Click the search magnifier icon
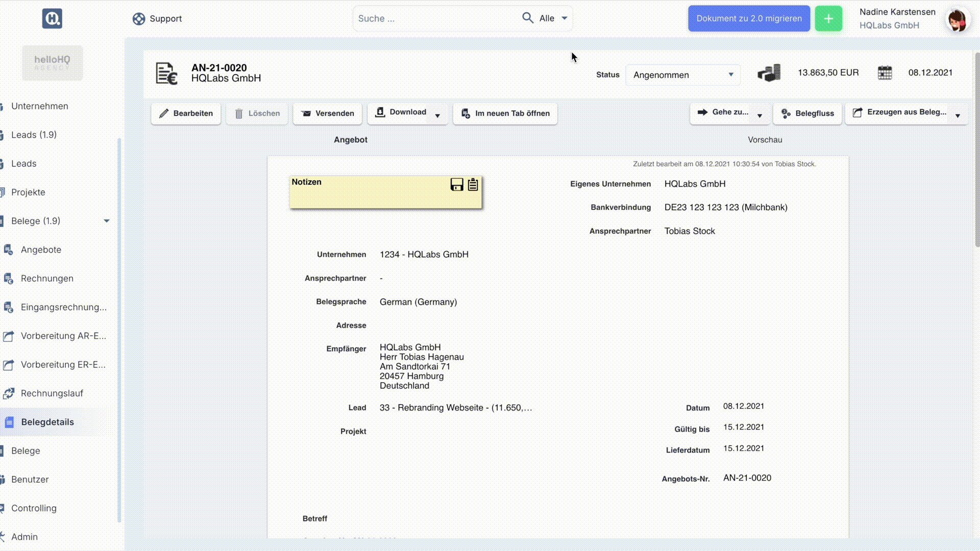Screen dimensions: 980x551 (x=527, y=18)
